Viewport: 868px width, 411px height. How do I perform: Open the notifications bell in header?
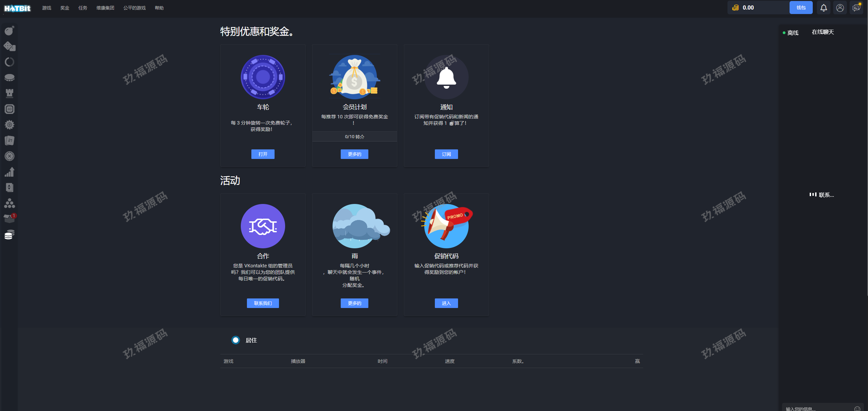click(823, 8)
